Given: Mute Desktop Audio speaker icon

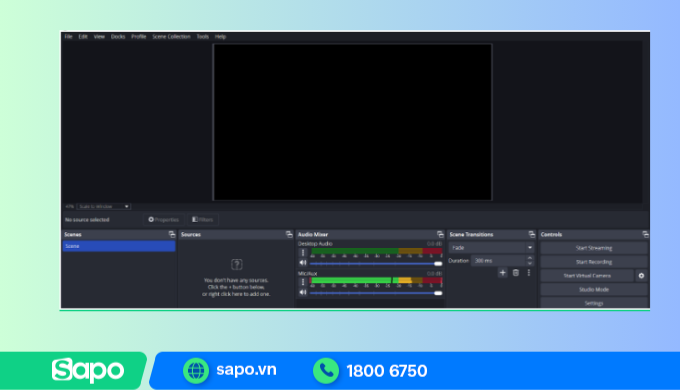Looking at the screenshot, I should coord(303,262).
